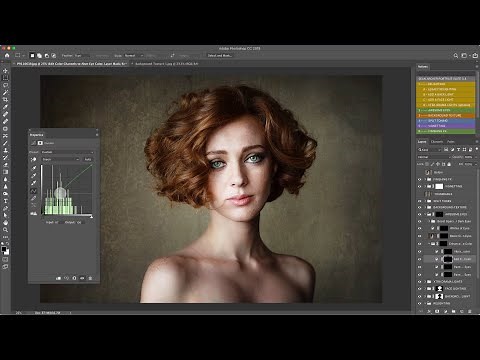480x360 pixels.
Task: Select draw-curve pencil in Properties panel
Action: (x=34, y=198)
